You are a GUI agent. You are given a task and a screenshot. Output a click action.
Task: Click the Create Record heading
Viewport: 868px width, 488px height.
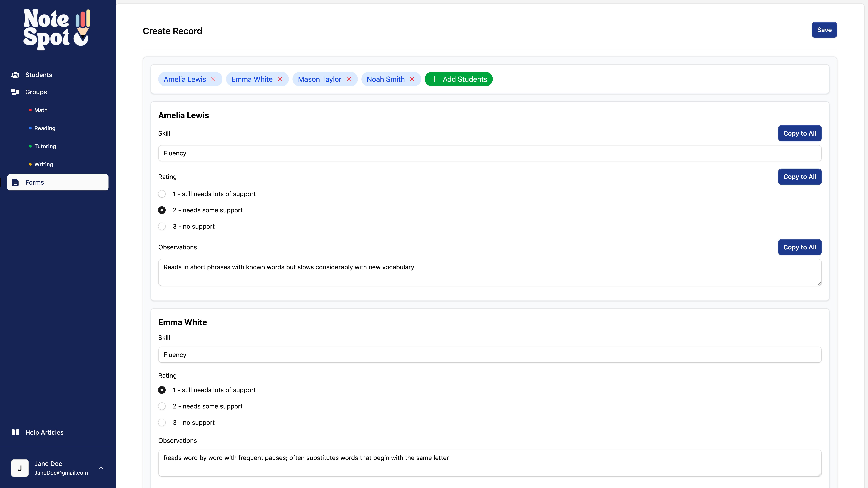pos(172,31)
